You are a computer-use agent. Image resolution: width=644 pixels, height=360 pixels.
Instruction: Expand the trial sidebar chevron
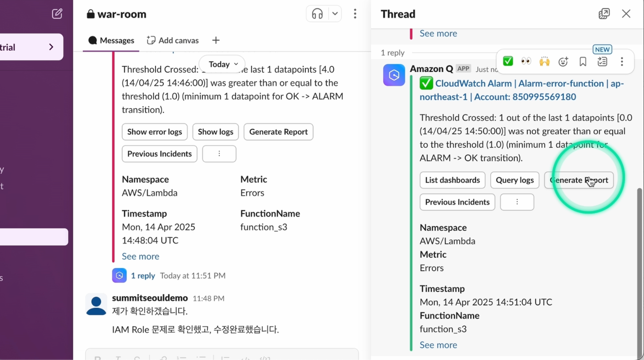tap(51, 47)
